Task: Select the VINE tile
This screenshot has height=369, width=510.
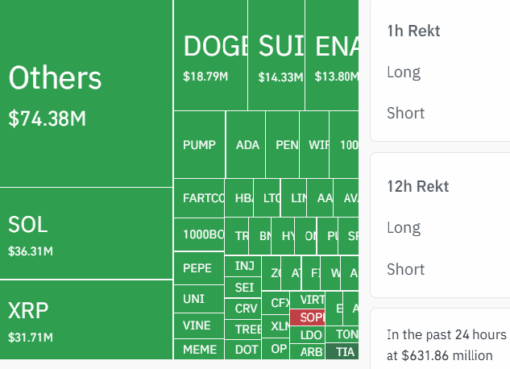Action: (x=199, y=325)
